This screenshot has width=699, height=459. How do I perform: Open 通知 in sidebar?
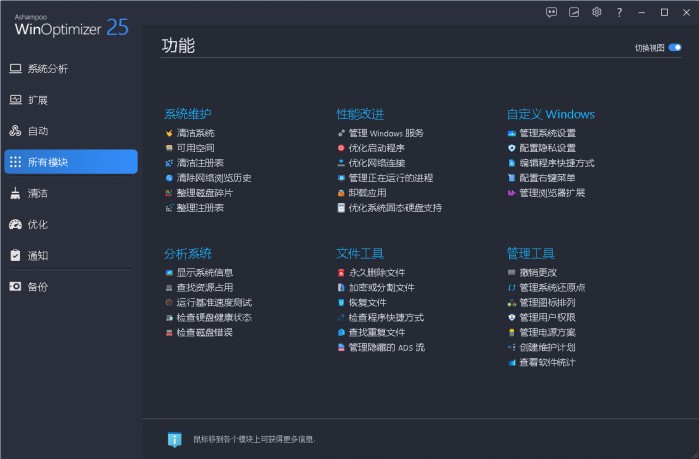pyautogui.click(x=71, y=255)
